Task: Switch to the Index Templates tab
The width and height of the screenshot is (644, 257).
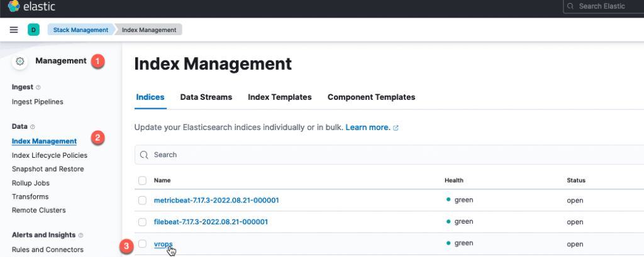Action: 280,97
